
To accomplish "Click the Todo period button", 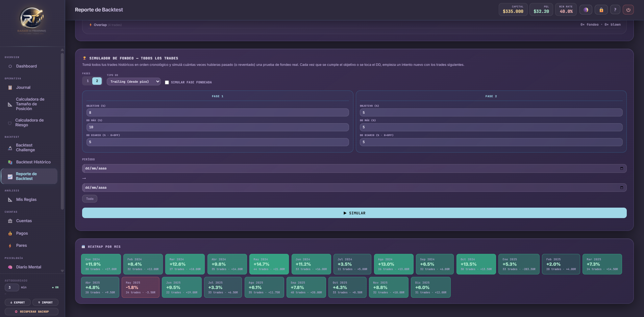I will (x=90, y=199).
